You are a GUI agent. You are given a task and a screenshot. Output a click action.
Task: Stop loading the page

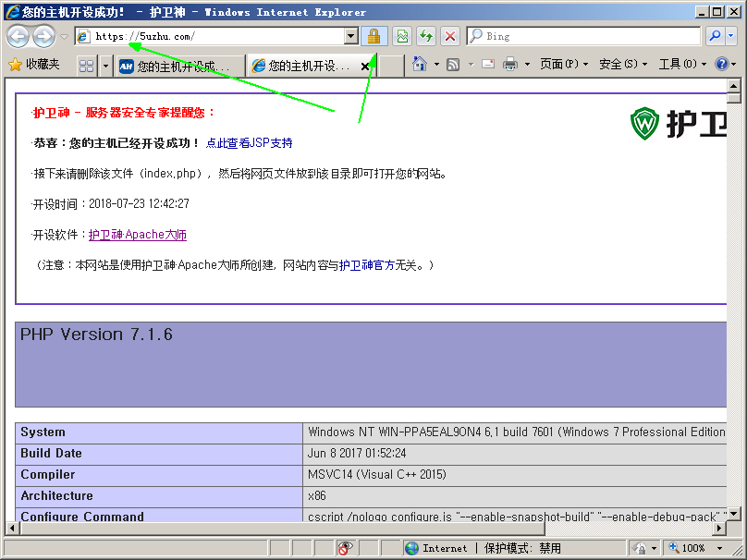tap(450, 36)
